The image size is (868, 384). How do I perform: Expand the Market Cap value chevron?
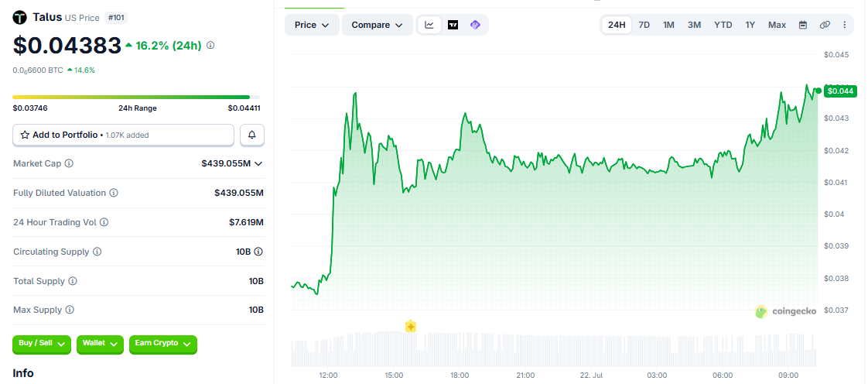(258, 163)
